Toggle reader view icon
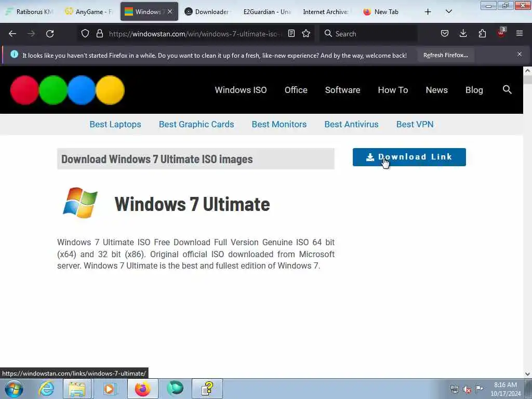This screenshot has height=399, width=532. point(291,33)
